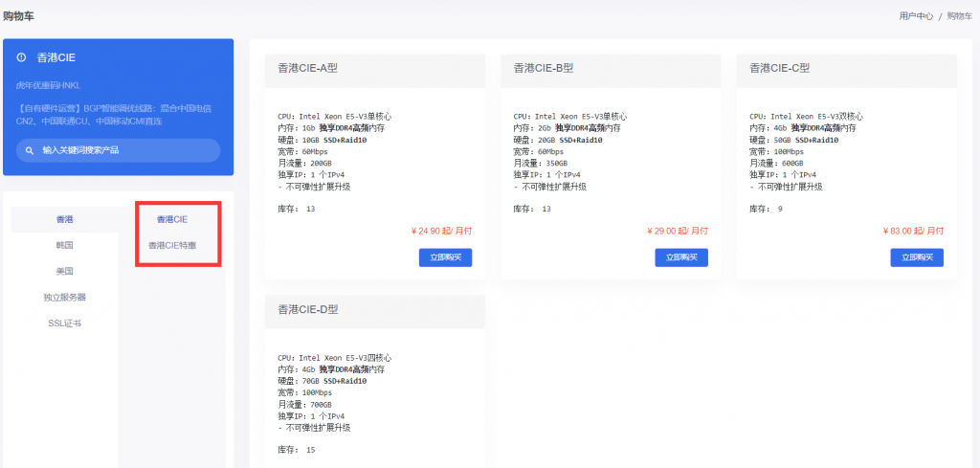Choose the 独立服务器 category
980x468 pixels.
pyautogui.click(x=65, y=297)
